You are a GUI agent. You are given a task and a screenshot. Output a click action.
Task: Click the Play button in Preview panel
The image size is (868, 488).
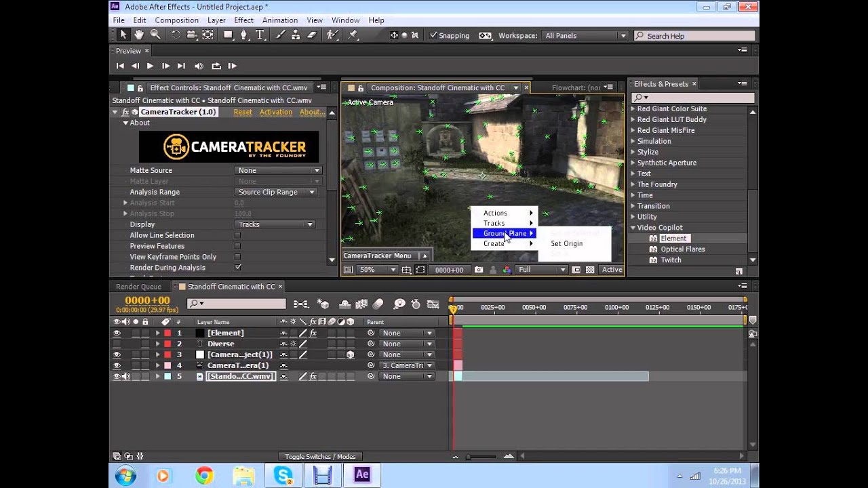150,66
